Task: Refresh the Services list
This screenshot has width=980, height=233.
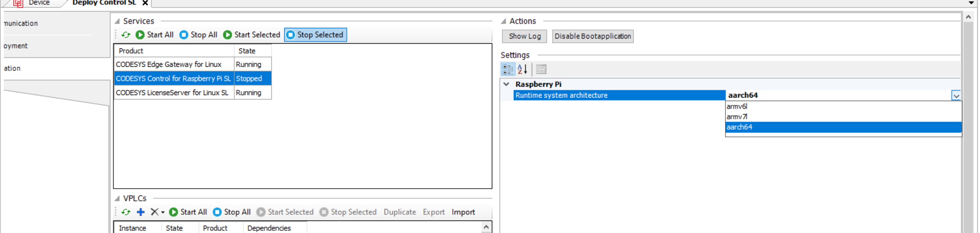Action: (x=126, y=35)
